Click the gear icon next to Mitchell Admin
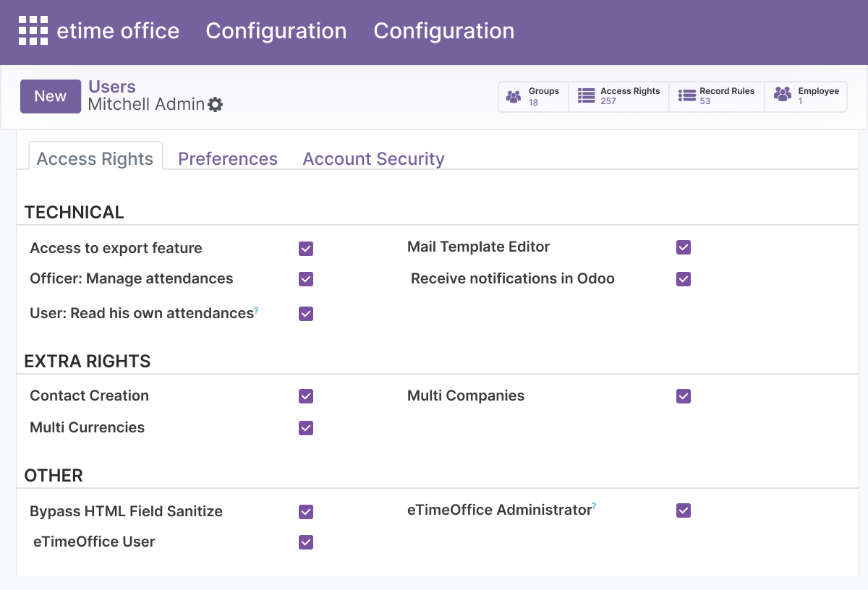Screen dimensions: 868x590 coord(216,105)
